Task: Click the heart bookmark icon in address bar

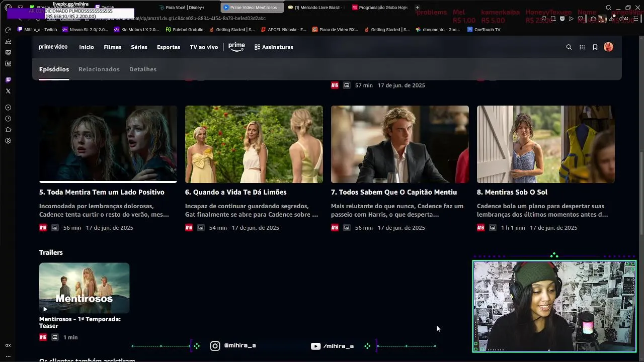Action: coord(580,19)
